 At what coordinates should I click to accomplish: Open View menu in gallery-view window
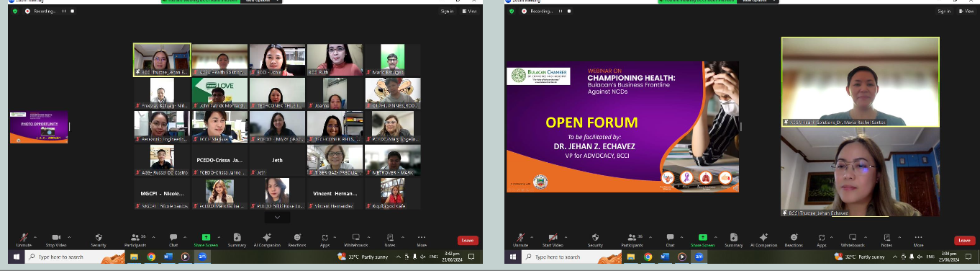pos(470,11)
